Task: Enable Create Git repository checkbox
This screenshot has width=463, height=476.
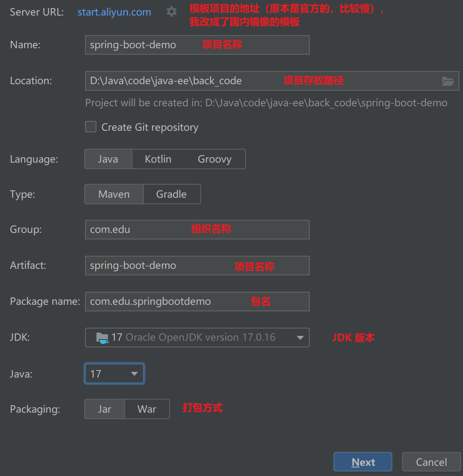Action: (91, 127)
